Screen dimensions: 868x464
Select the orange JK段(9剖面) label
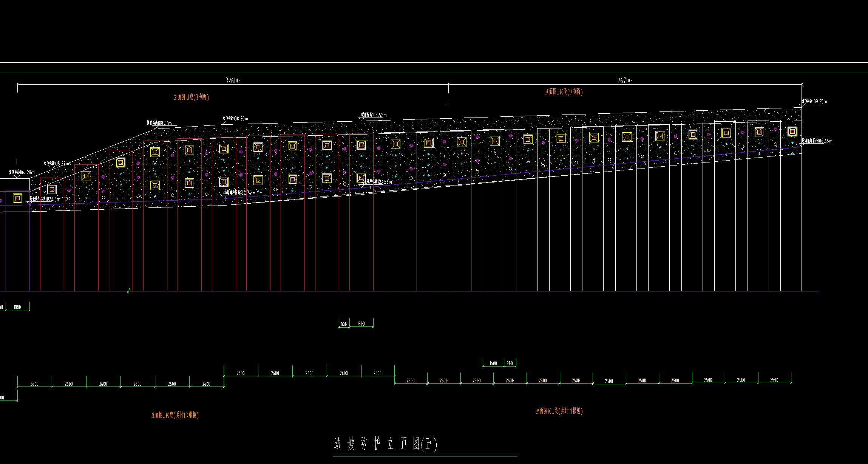(564, 91)
